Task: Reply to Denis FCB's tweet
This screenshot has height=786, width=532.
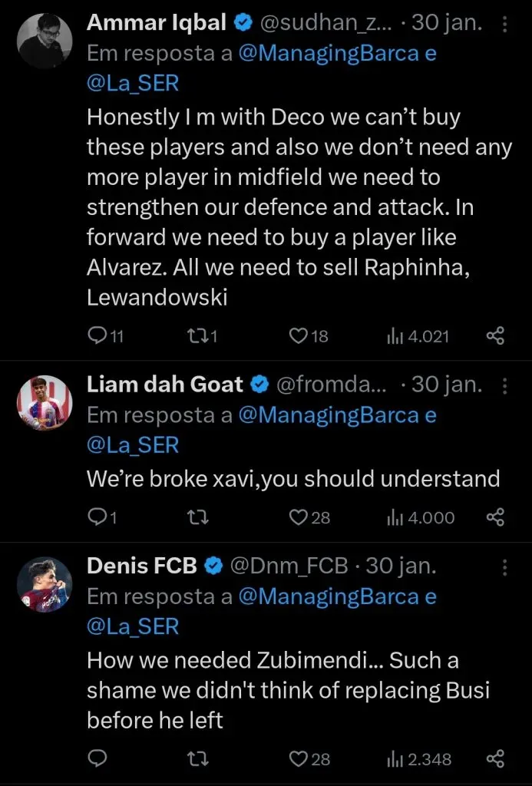Action: tap(97, 759)
